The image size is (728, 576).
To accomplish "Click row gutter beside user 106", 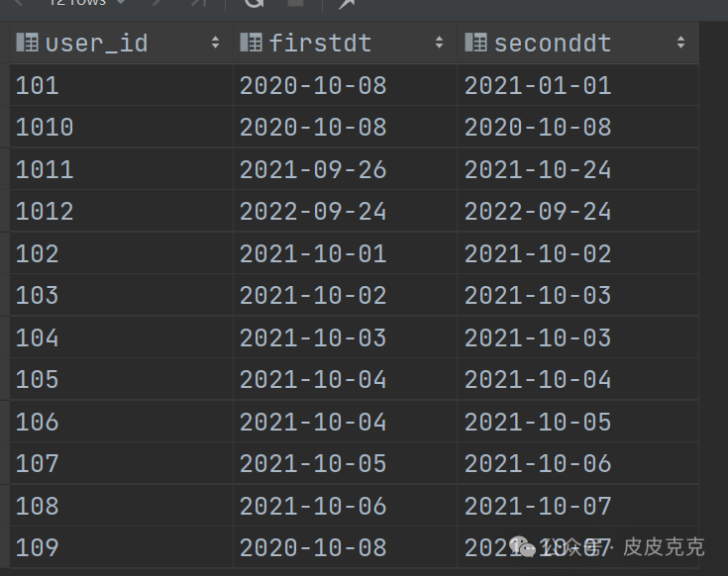I will coord(5,422).
